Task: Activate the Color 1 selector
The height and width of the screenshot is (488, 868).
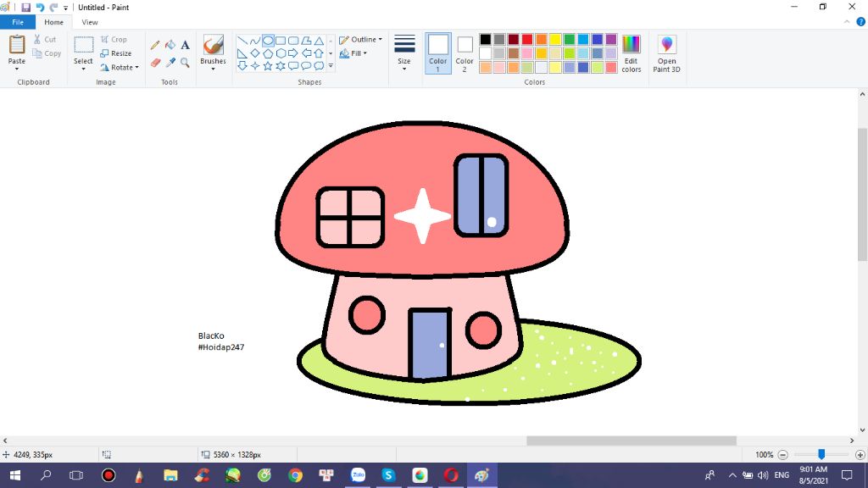Action: tap(438, 53)
